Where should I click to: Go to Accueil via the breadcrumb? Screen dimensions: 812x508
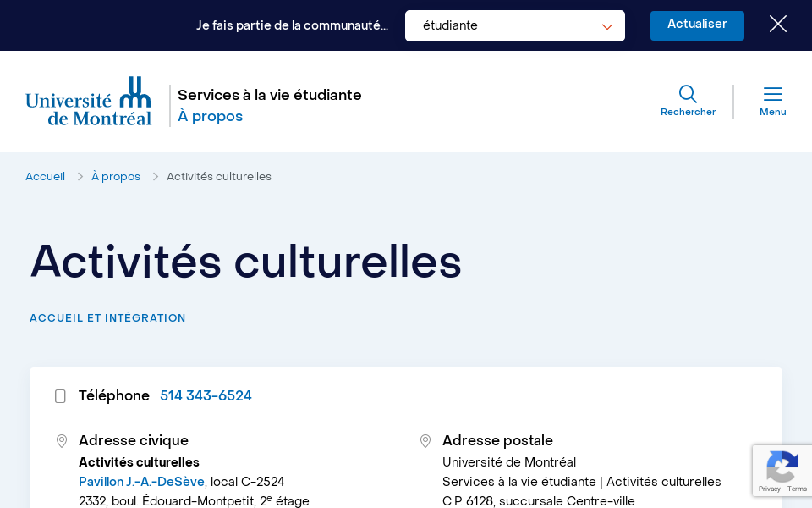pos(45,176)
